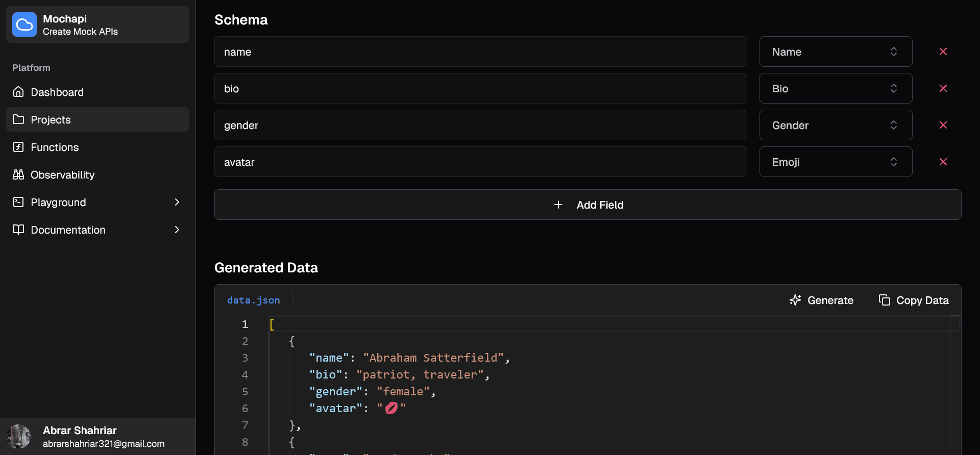980x455 pixels.
Task: Open Dashboard from the sidebar
Action: (x=57, y=92)
